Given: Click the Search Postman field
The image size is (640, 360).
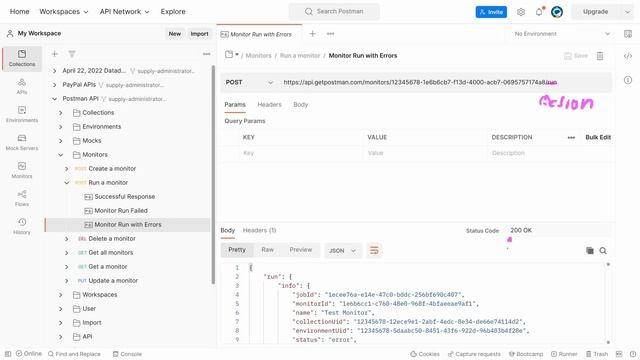Looking at the screenshot, I should (x=334, y=11).
